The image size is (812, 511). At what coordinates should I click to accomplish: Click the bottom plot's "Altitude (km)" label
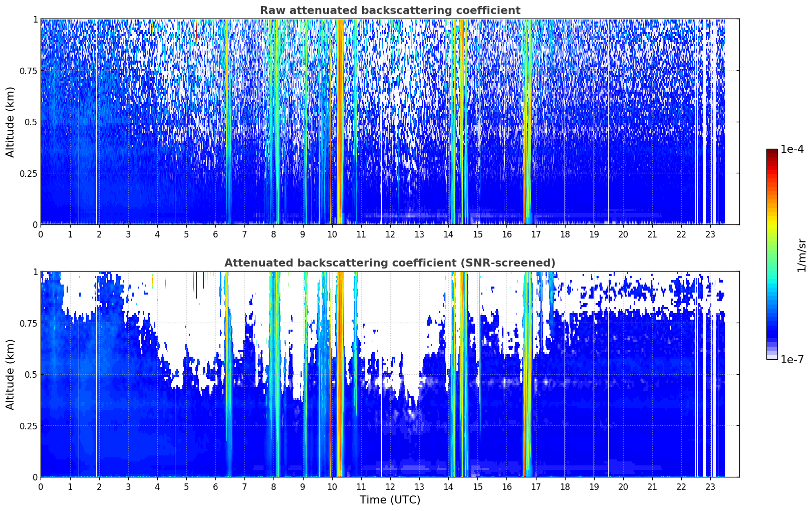point(11,374)
